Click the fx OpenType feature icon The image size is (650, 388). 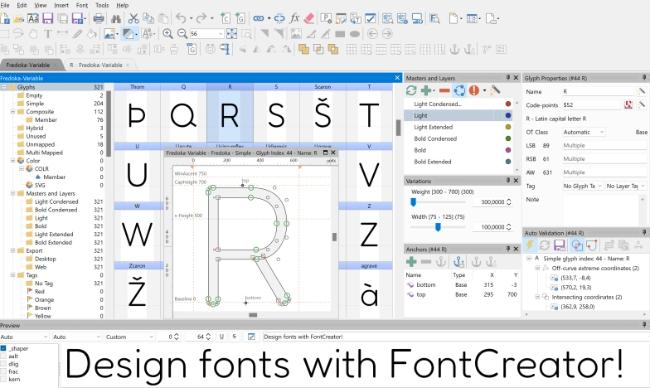(x=294, y=18)
